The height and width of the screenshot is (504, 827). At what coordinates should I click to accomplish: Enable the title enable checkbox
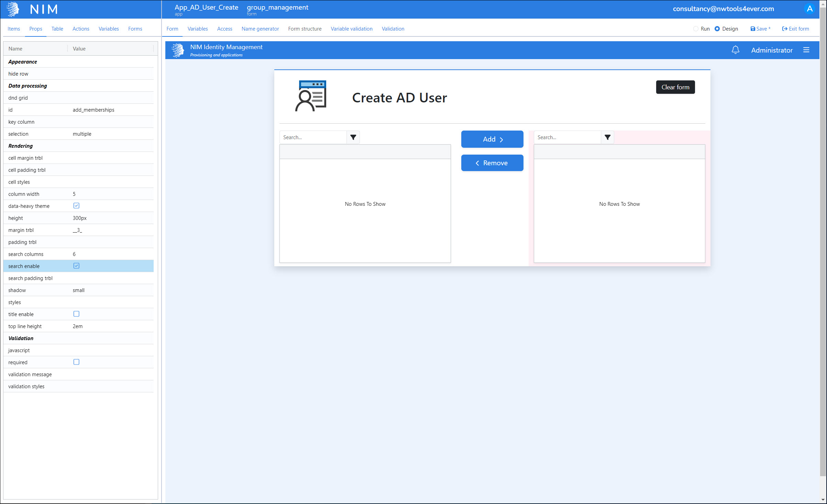point(76,314)
